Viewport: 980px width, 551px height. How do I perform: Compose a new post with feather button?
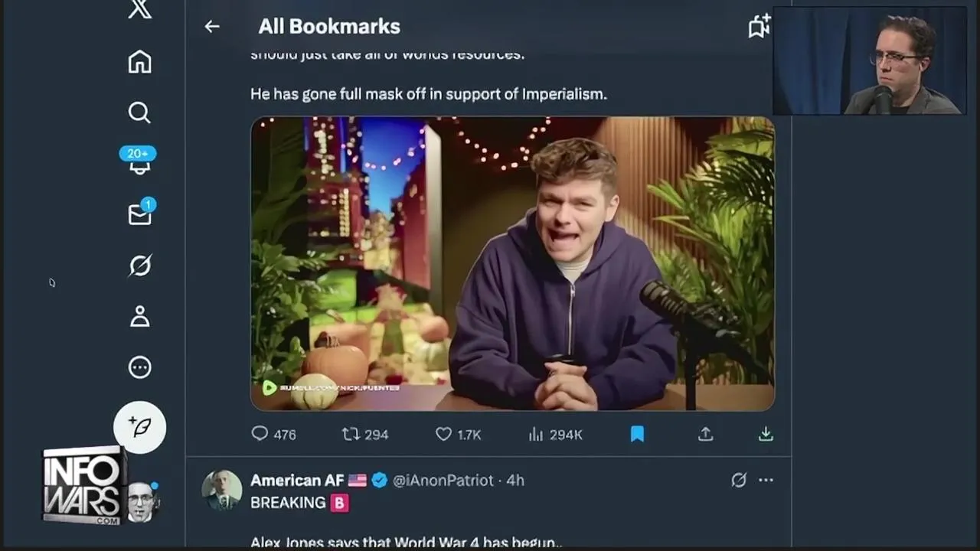point(139,427)
